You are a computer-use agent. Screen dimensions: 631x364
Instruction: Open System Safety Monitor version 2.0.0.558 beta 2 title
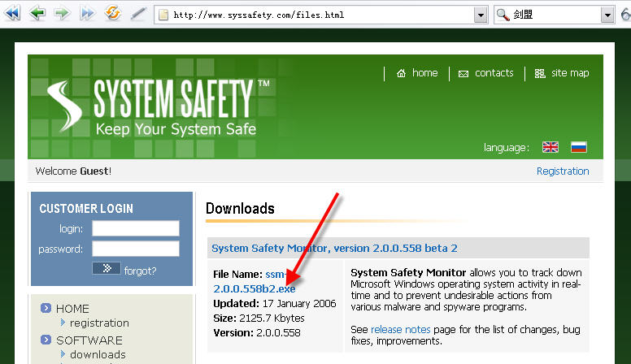click(334, 248)
